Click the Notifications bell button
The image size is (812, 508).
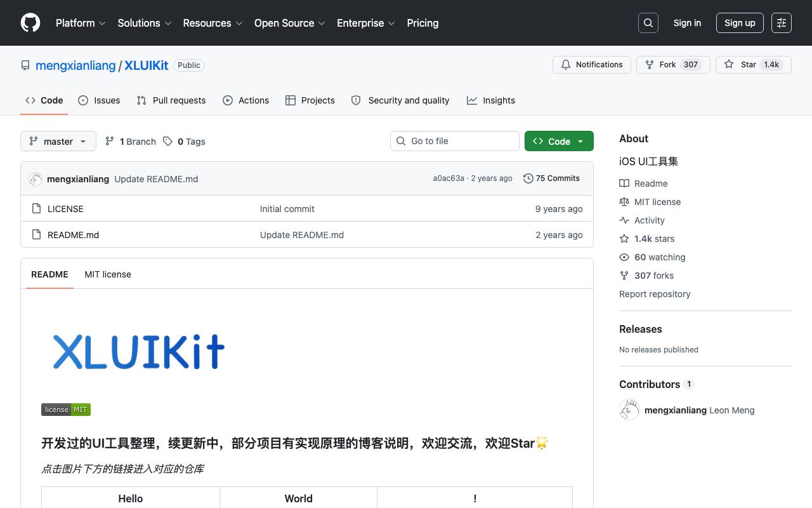pyautogui.click(x=592, y=65)
